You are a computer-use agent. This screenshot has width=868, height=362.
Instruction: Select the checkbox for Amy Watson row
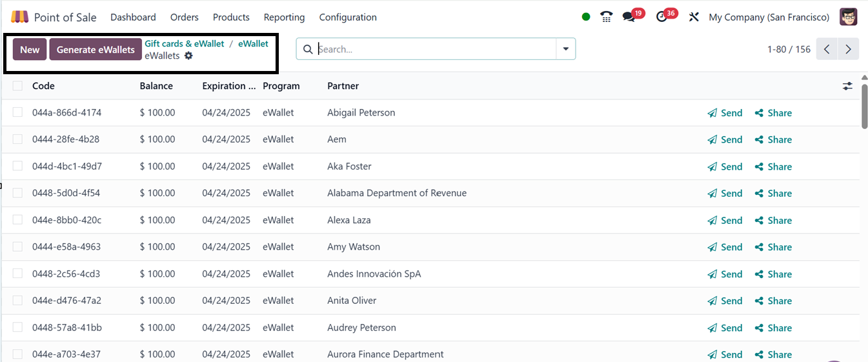point(17,247)
